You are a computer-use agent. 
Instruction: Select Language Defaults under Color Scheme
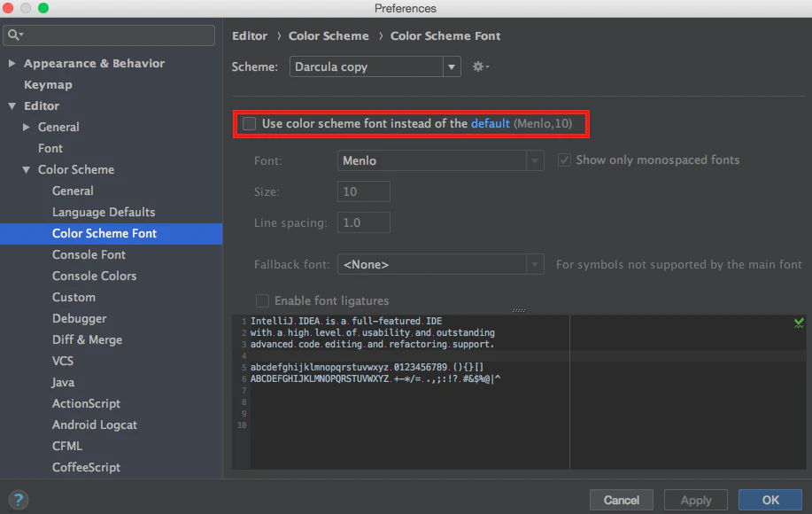104,212
